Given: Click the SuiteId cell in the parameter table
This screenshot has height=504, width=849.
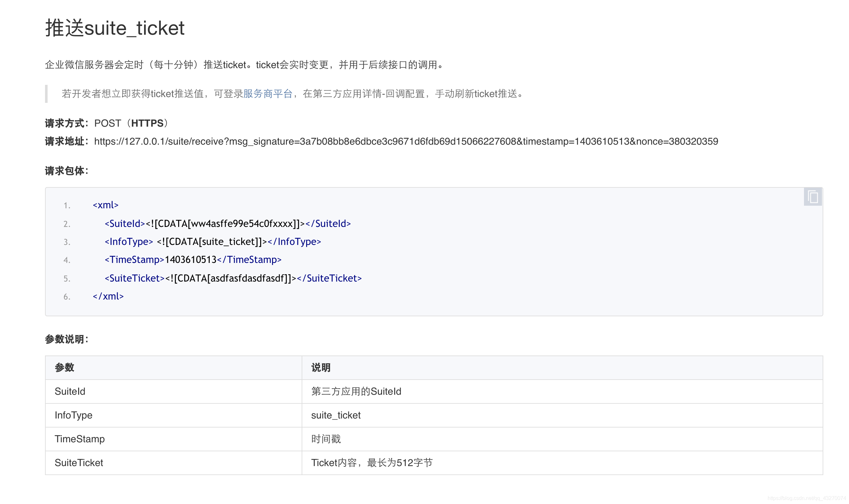Looking at the screenshot, I should click(x=174, y=392).
